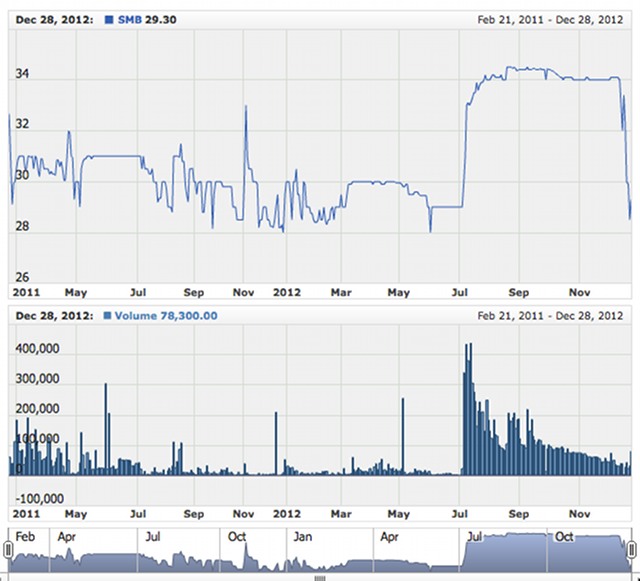This screenshot has width=640, height=581.
Task: Click the 'Volume 78,300.00' legend label
Action: (x=166, y=316)
